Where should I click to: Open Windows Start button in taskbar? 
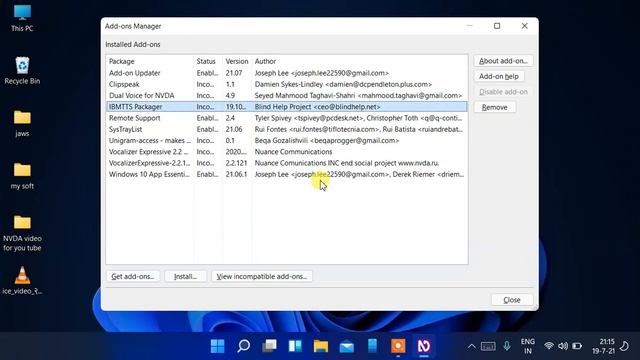(218, 346)
